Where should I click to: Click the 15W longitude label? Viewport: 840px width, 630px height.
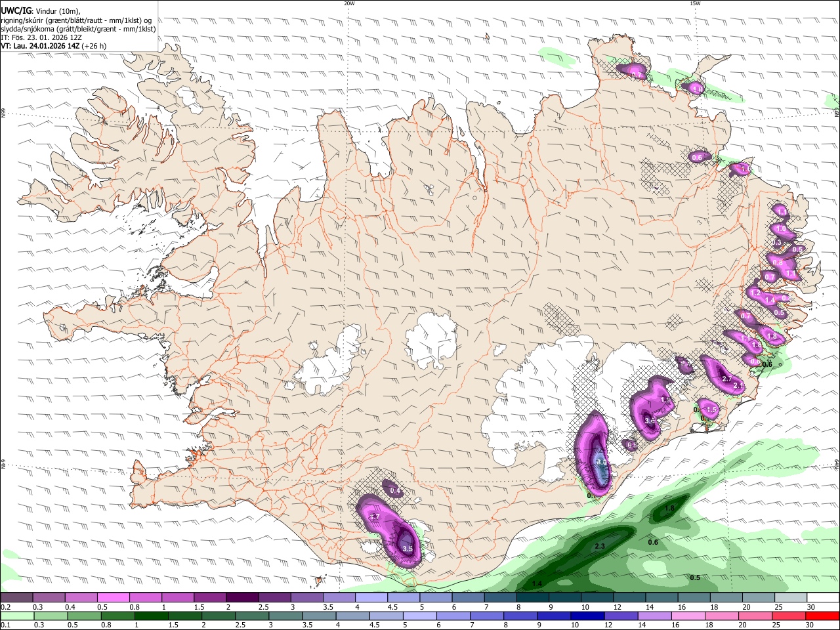coord(695,3)
